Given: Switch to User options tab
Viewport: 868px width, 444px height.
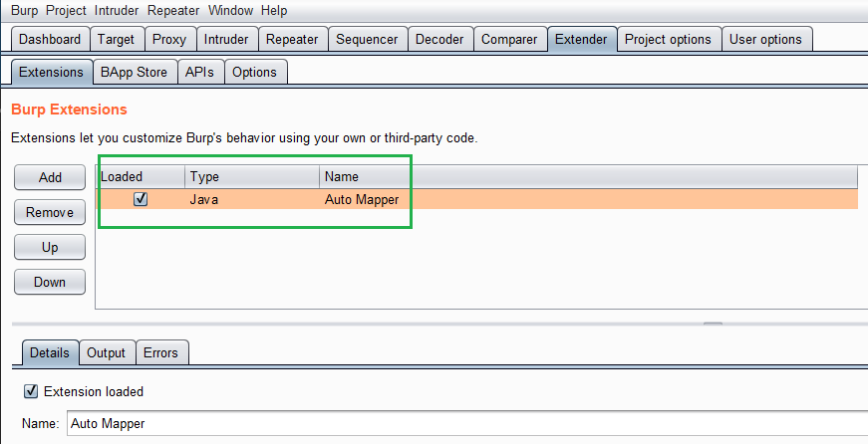Looking at the screenshot, I should pyautogui.click(x=765, y=39).
